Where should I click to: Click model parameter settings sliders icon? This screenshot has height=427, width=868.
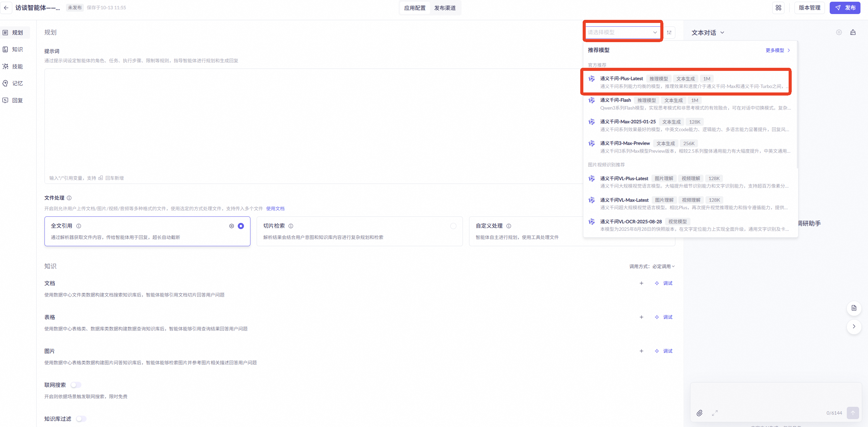coord(669,33)
